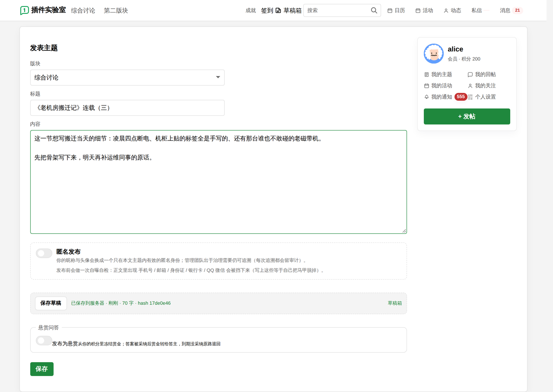Click the green 保存 button

click(x=42, y=369)
